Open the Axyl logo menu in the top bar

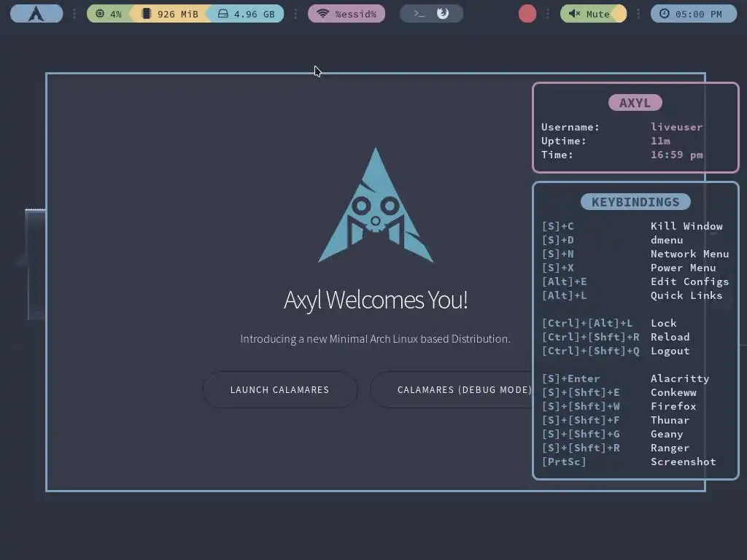(x=36, y=14)
